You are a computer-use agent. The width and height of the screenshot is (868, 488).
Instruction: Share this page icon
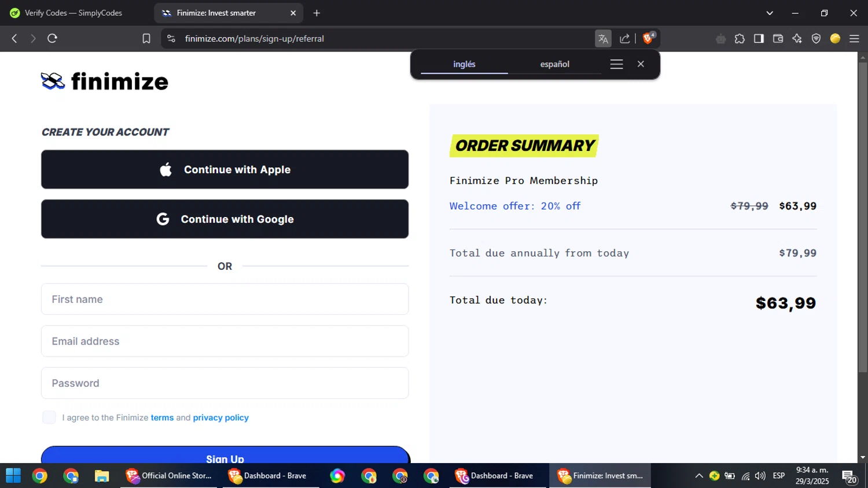624,39
